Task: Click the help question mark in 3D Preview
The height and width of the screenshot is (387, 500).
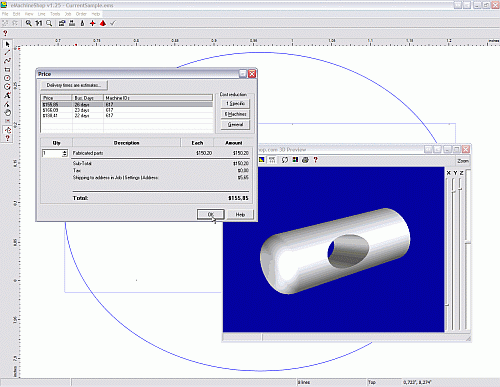Action: point(315,160)
